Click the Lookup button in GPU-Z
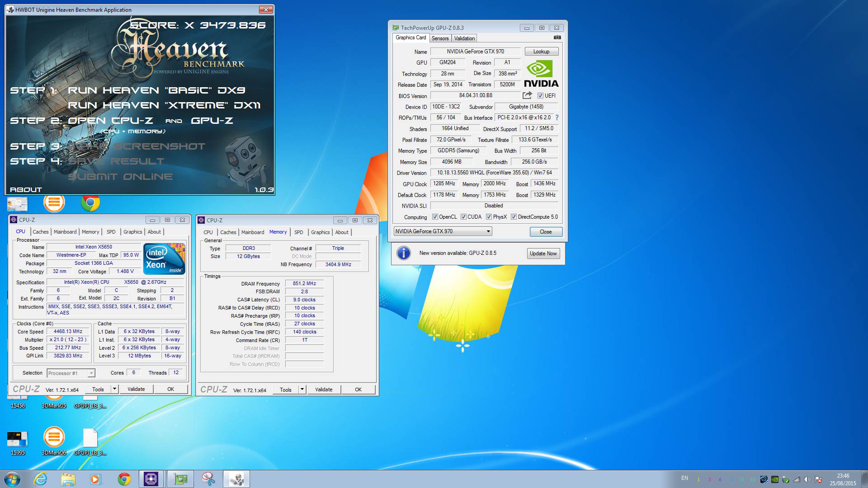The image size is (868, 488). pos(541,52)
